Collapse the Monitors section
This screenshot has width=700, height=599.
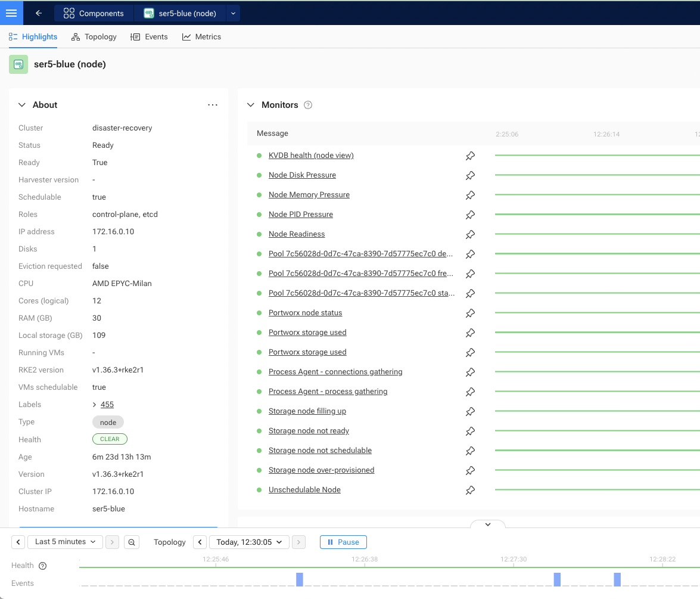(251, 105)
